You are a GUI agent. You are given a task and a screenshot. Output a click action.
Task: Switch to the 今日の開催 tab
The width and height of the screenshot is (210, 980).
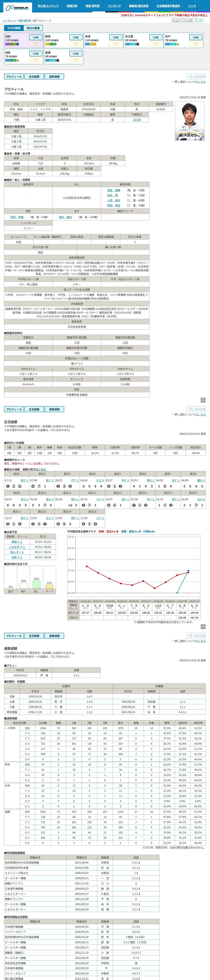14,28
